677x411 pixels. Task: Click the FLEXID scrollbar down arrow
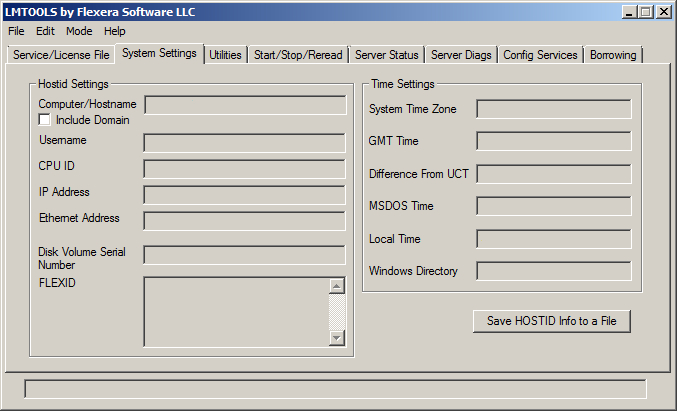click(337, 338)
